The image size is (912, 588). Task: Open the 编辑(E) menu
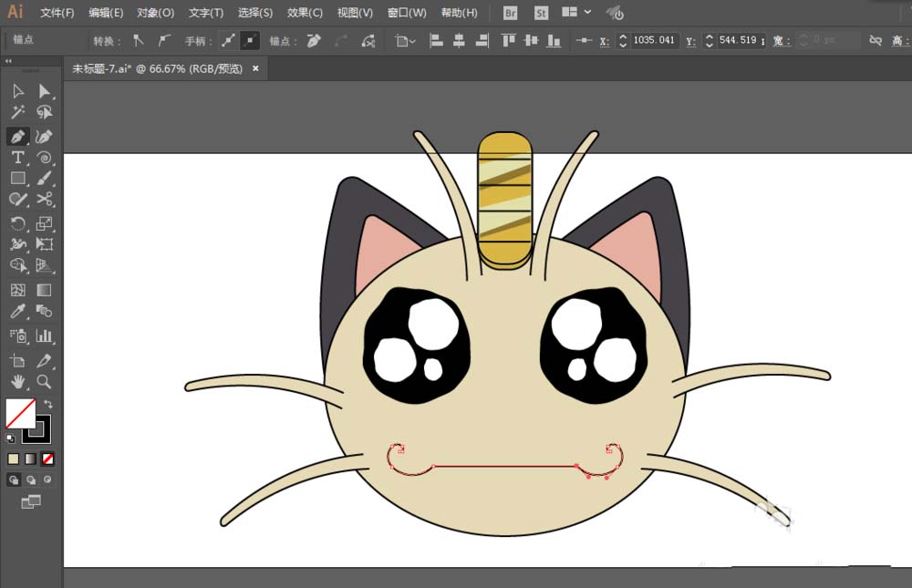pos(106,13)
